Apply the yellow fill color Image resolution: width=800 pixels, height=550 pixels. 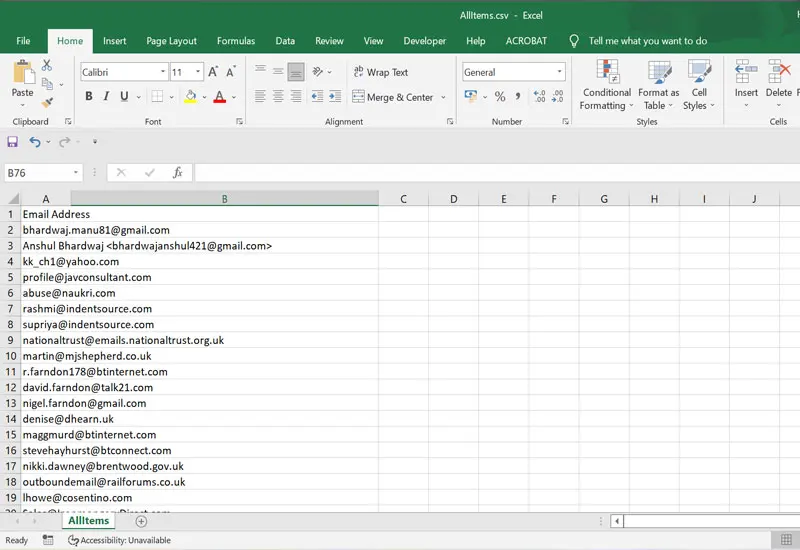tap(191, 96)
